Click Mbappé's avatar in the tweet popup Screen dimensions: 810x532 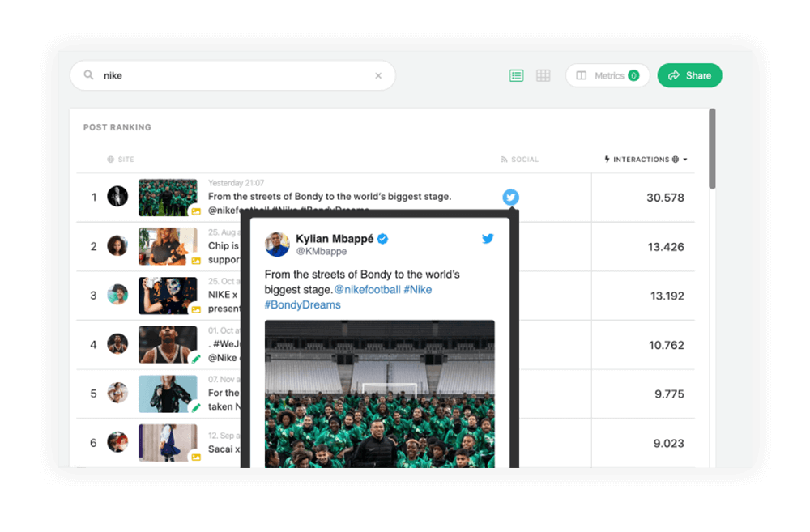coord(277,245)
